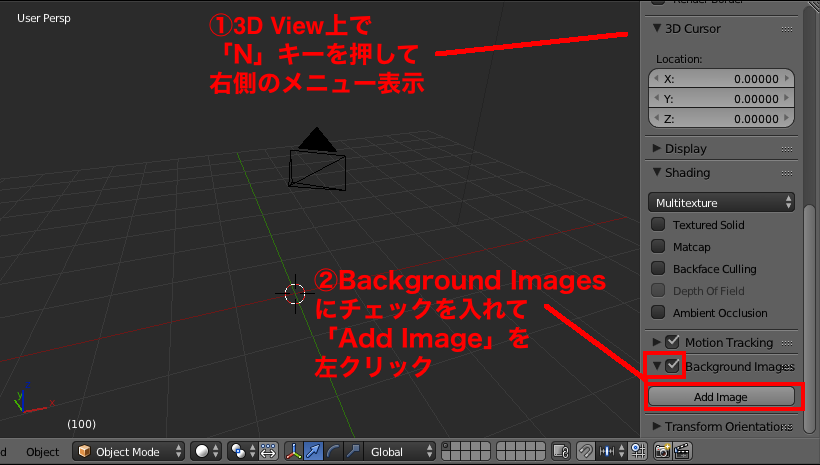Select the camera object in viewport

tap(317, 160)
